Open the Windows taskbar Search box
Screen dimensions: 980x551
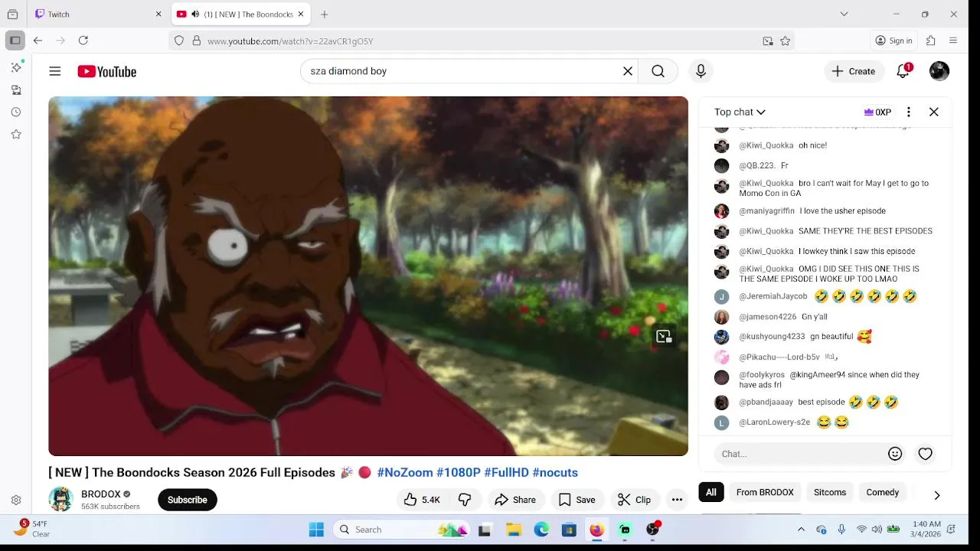[x=402, y=530]
